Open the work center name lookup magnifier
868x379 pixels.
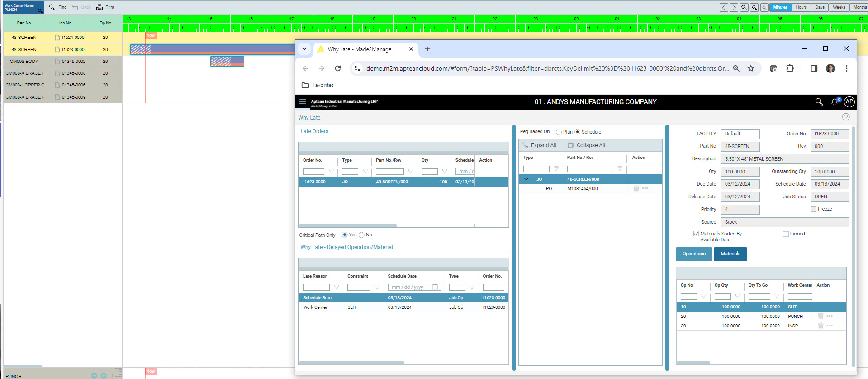coord(40,10)
